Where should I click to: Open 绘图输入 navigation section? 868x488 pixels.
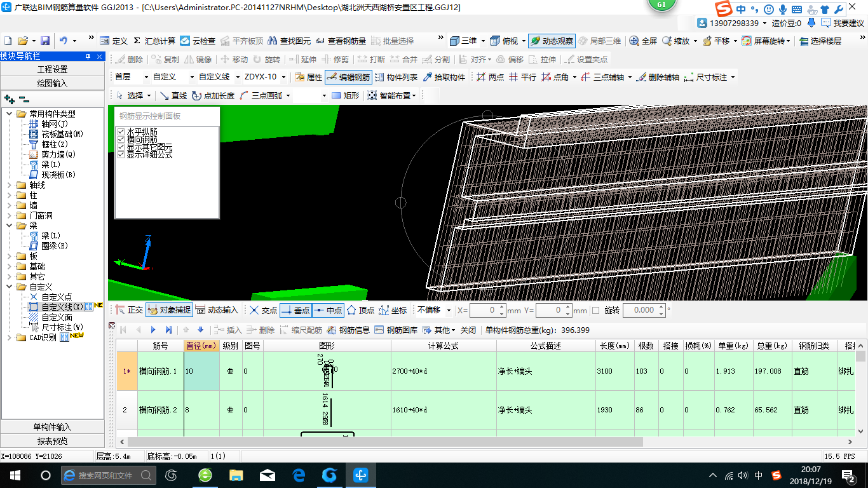pyautogui.click(x=52, y=83)
